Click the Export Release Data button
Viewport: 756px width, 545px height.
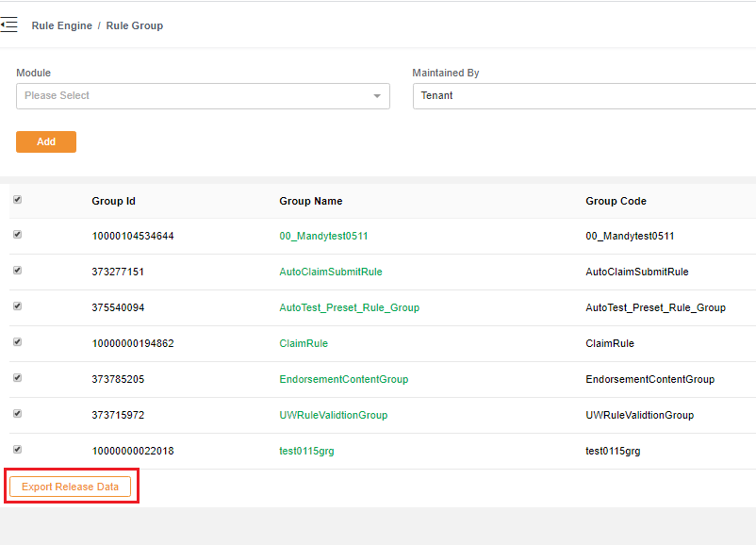coord(71,487)
